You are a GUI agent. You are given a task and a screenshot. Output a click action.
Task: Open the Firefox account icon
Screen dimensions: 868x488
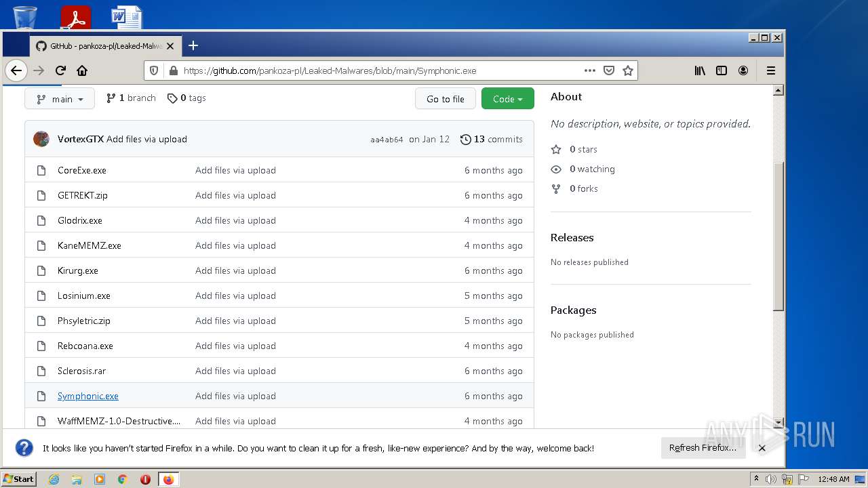743,70
